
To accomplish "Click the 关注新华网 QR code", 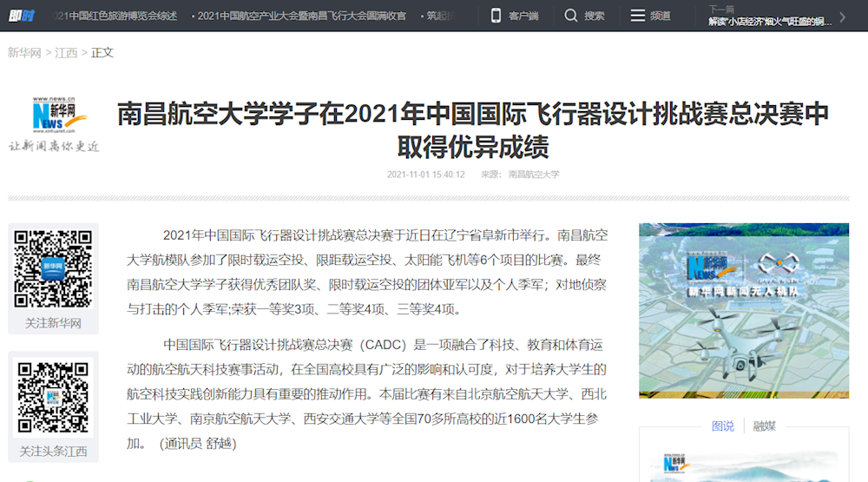I will [53, 268].
